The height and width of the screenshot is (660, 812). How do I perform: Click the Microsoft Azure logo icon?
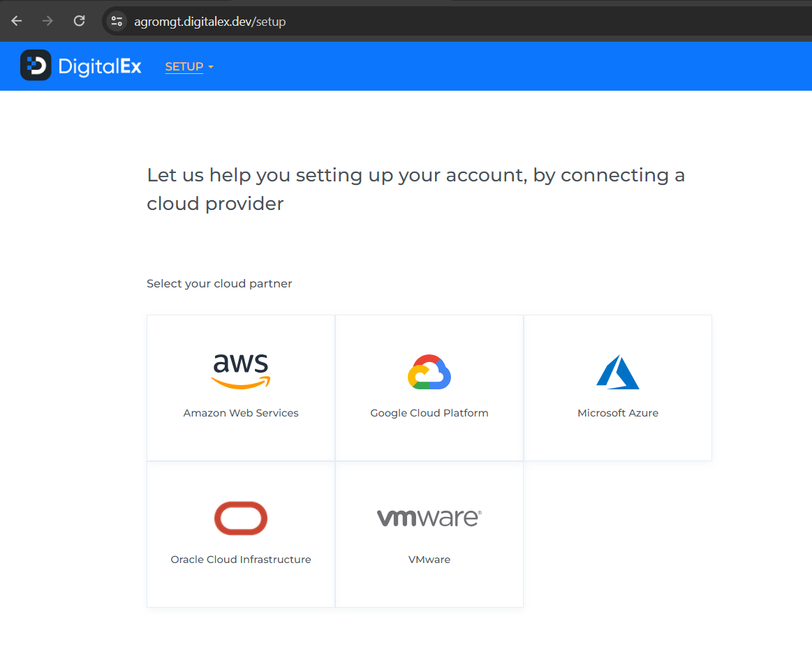[618, 372]
